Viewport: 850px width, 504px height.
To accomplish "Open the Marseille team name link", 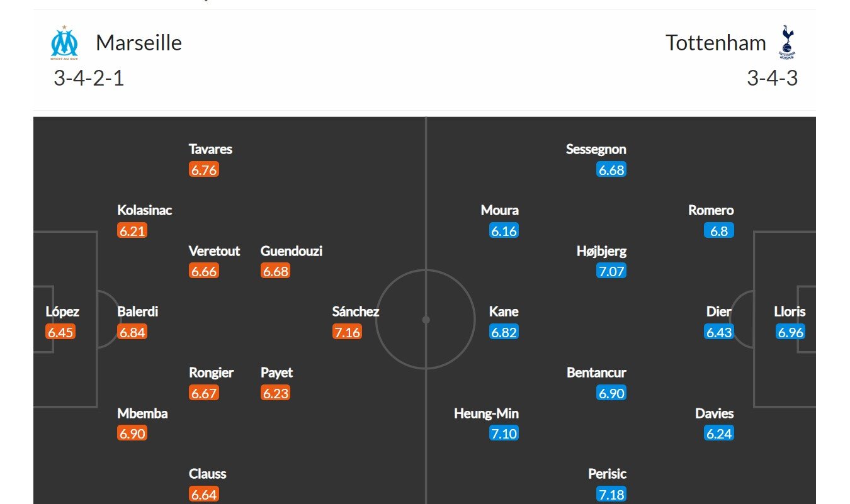I will pos(139,43).
